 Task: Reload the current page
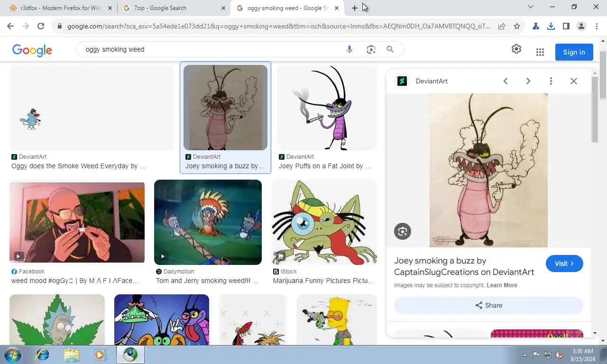tap(41, 26)
